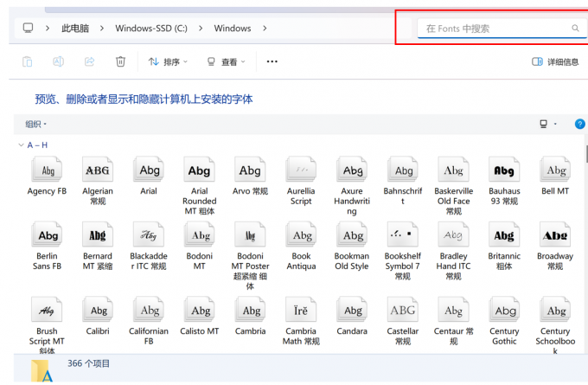This screenshot has height=385, width=588.
Task: Click the blue help question mark icon
Action: coord(579,124)
